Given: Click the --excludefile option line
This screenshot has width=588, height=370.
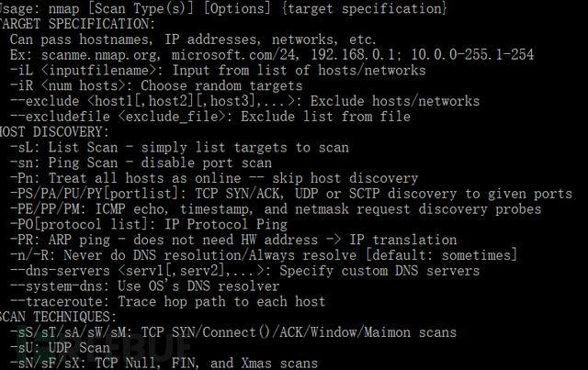Looking at the screenshot, I should click(210, 117).
